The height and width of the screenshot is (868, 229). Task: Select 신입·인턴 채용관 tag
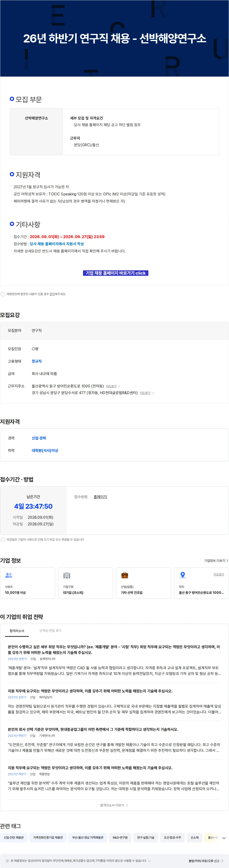(x=14, y=838)
